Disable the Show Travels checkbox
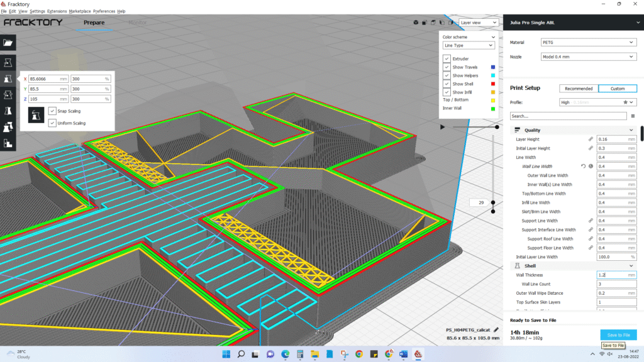644x362 pixels. tap(447, 67)
